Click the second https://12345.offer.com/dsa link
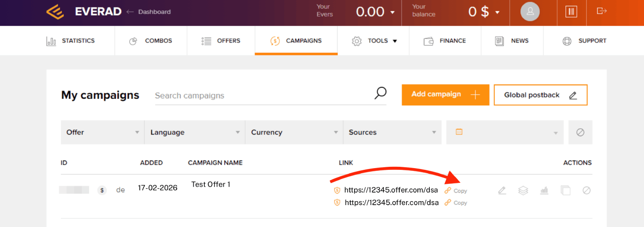Viewport: 644px width, 227px height. 392,202
